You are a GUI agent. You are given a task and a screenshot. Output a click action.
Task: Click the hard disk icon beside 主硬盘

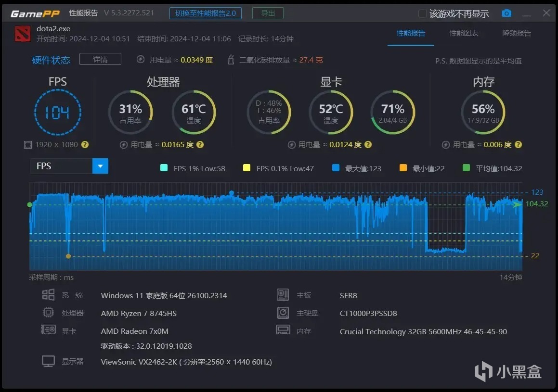283,312
